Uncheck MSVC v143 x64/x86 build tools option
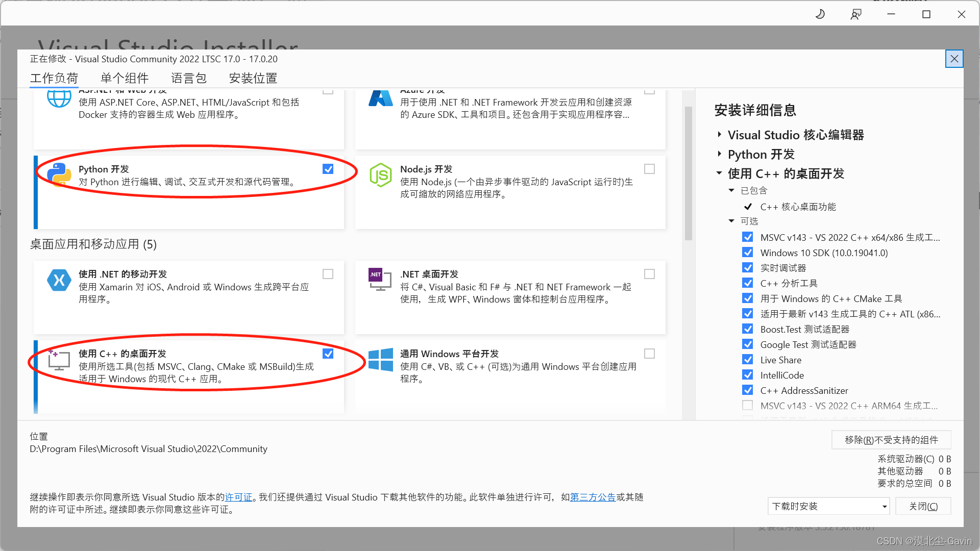This screenshot has height=551, width=980. tap(748, 237)
